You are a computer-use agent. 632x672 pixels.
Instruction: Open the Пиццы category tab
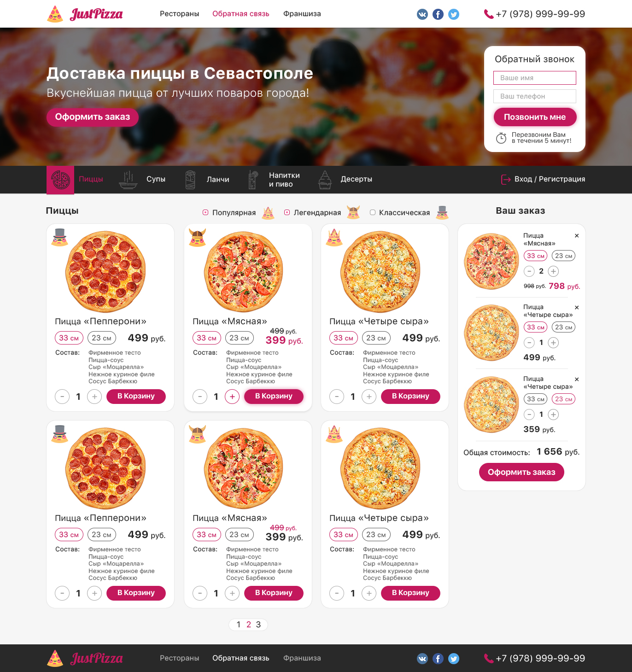pos(76,180)
